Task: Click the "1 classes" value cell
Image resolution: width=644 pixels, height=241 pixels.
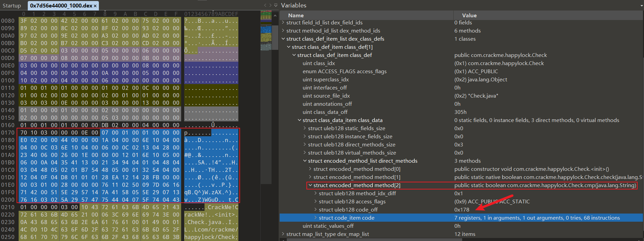Action: tap(465, 39)
